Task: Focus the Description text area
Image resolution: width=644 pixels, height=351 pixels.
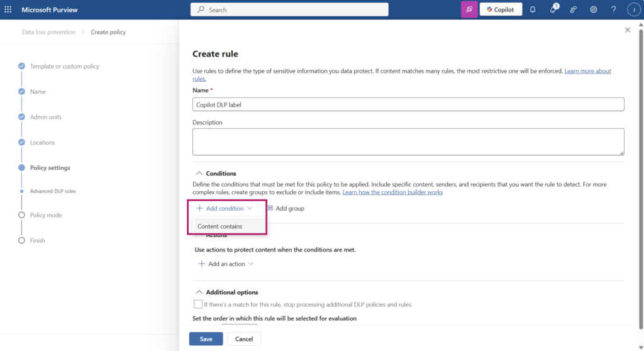Action: (x=408, y=142)
